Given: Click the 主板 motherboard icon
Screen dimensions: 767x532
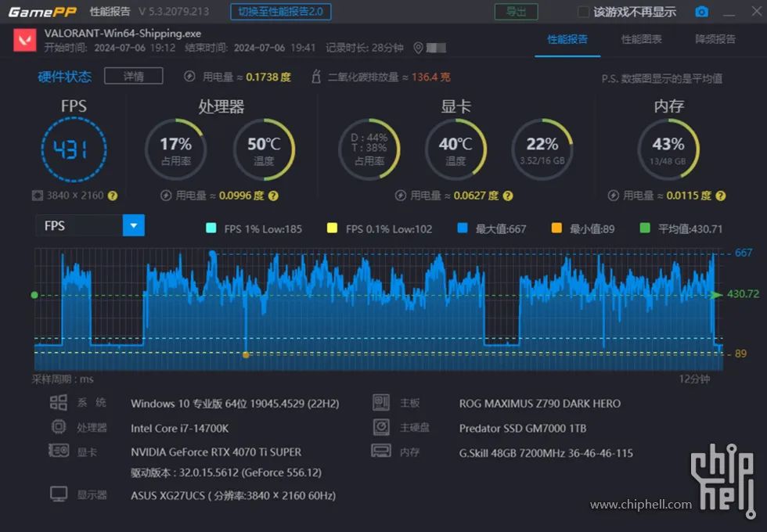Looking at the screenshot, I should click(381, 402).
